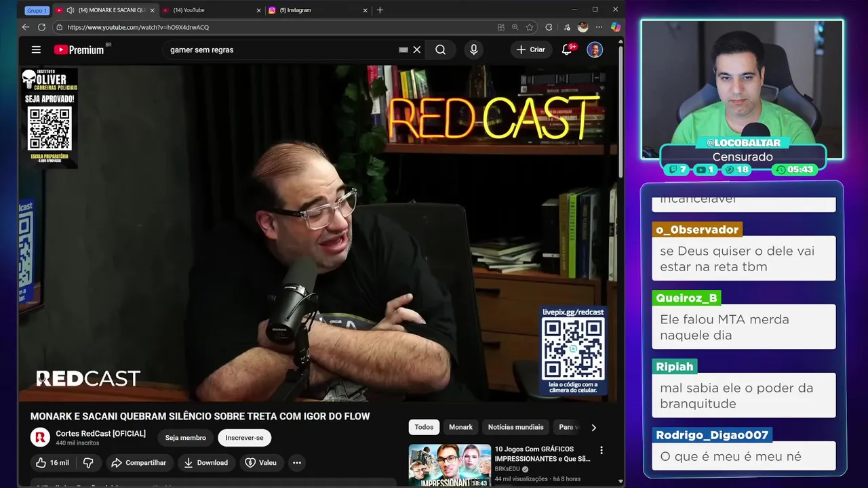868x488 pixels.
Task: Click Queiroz_B chat username
Action: [x=686, y=298]
